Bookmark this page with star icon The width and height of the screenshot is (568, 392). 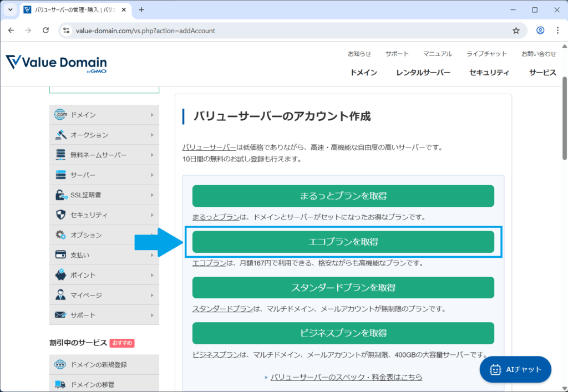[516, 30]
